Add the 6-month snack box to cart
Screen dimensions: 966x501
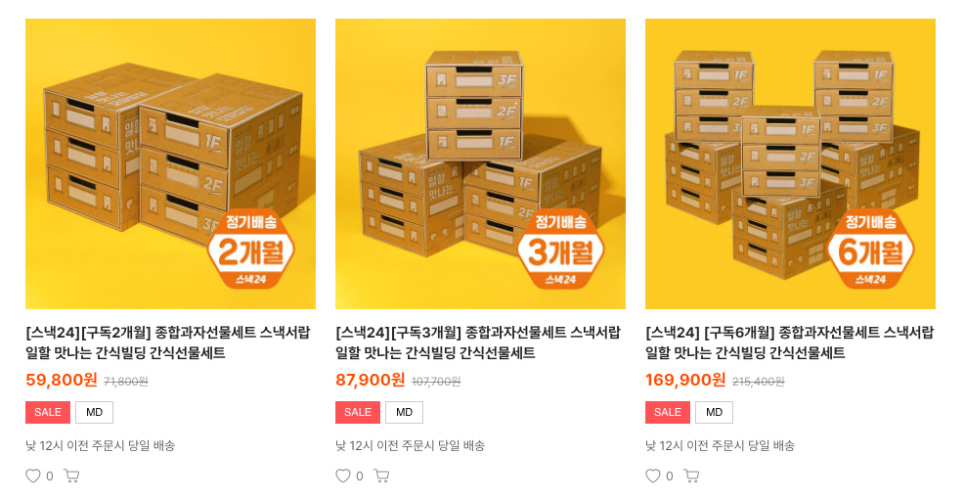point(691,476)
